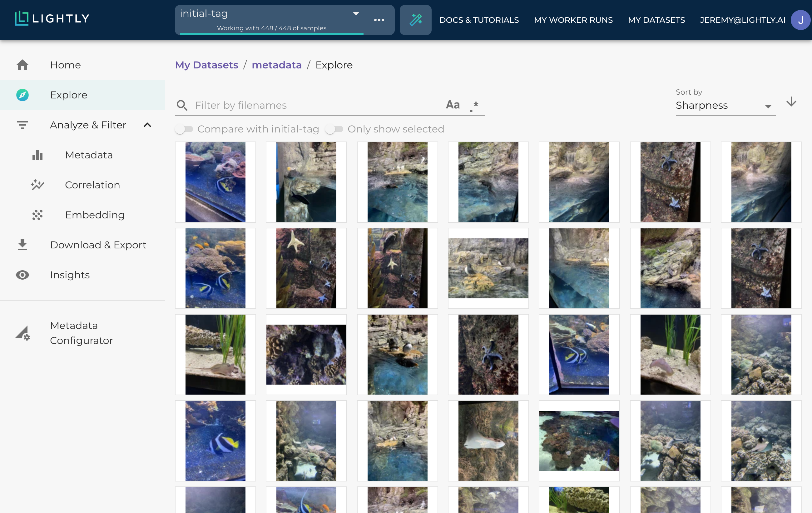The height and width of the screenshot is (513, 812).
Task: Toggle case-sensitive Aa filter option
Action: pyautogui.click(x=453, y=105)
